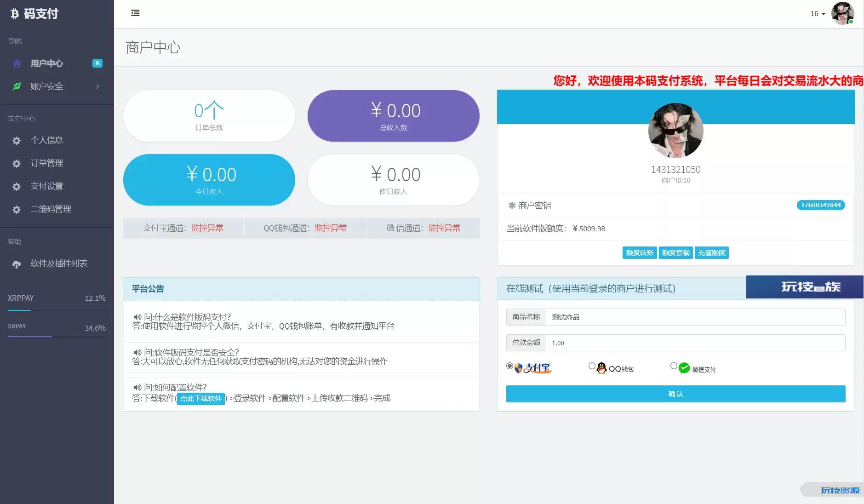Image resolution: width=864 pixels, height=504 pixels.
Task: Click the green leaf icon for 账户安全
Action: (17, 86)
